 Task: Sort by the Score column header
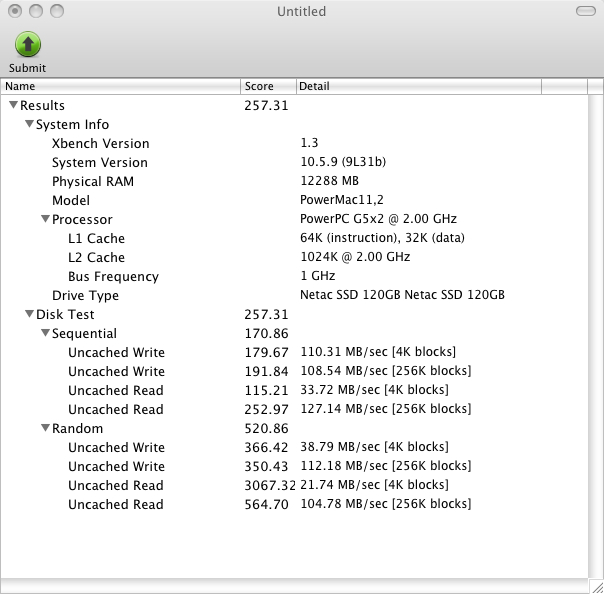point(268,86)
